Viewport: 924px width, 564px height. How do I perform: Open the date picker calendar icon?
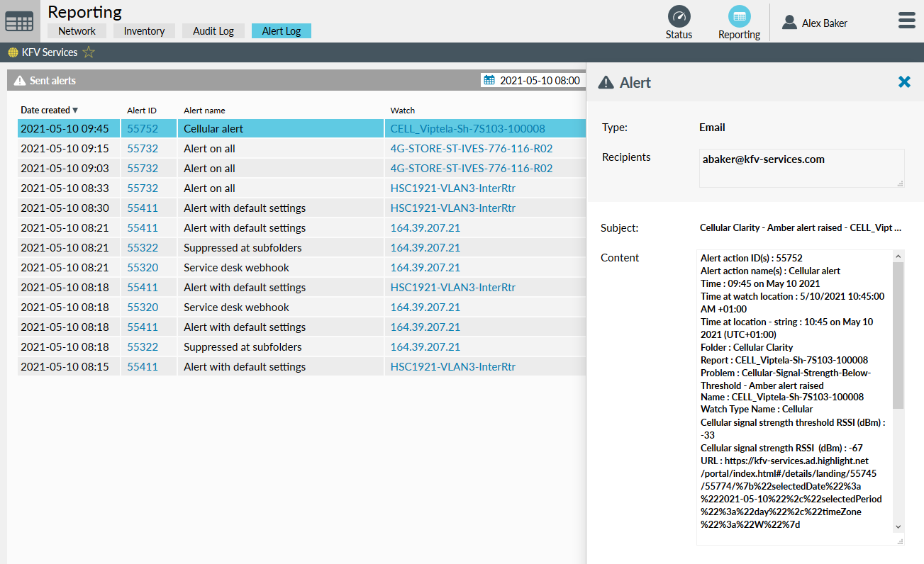pos(489,80)
